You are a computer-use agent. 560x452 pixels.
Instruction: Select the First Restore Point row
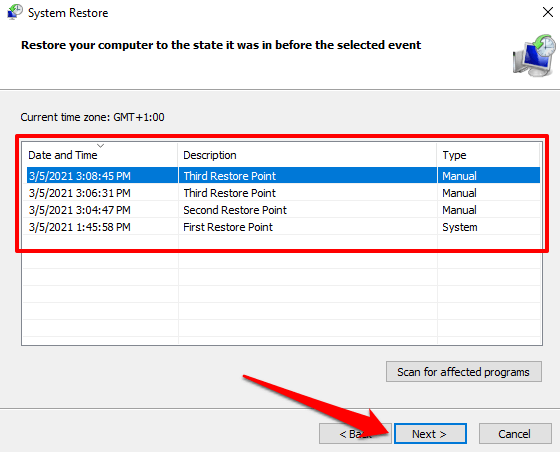(x=283, y=227)
